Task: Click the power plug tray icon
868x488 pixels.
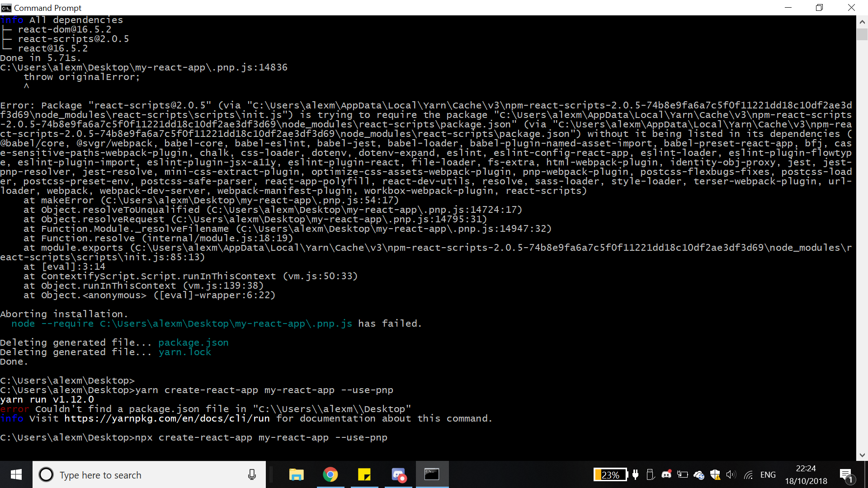Action: [636, 474]
